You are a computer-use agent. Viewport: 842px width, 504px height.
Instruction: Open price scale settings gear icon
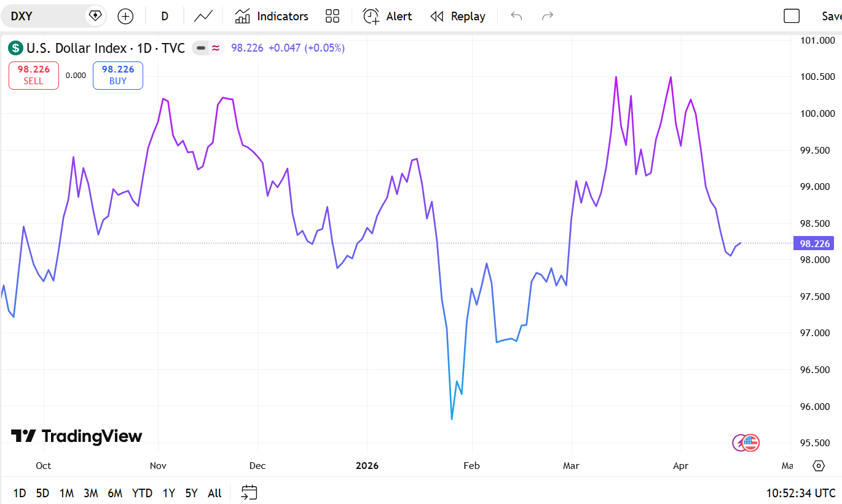(818, 465)
